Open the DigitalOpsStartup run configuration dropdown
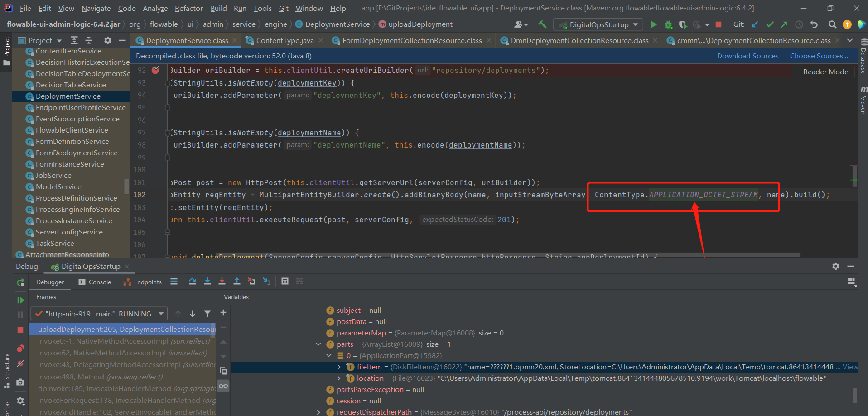 [x=598, y=24]
